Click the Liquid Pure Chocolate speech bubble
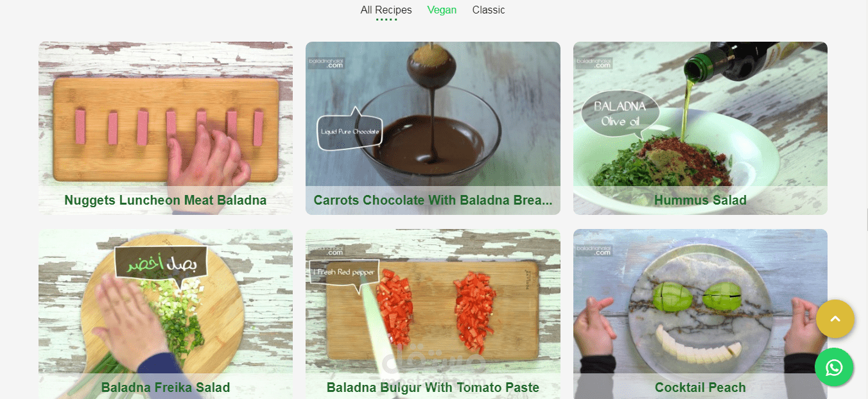The width and height of the screenshot is (868, 399). click(350, 132)
